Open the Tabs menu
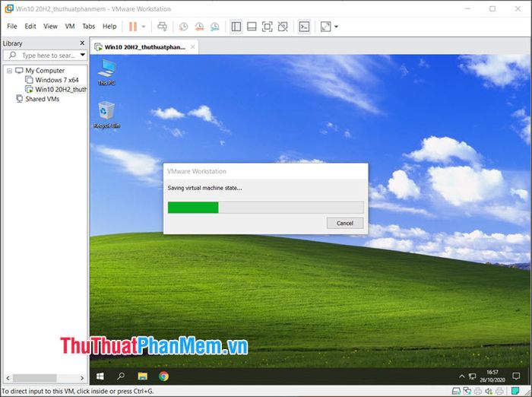The width and height of the screenshot is (532, 397). coord(89,26)
